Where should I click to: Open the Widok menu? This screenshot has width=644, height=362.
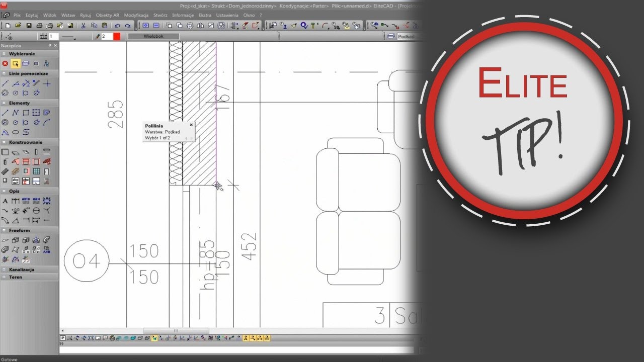click(x=50, y=16)
